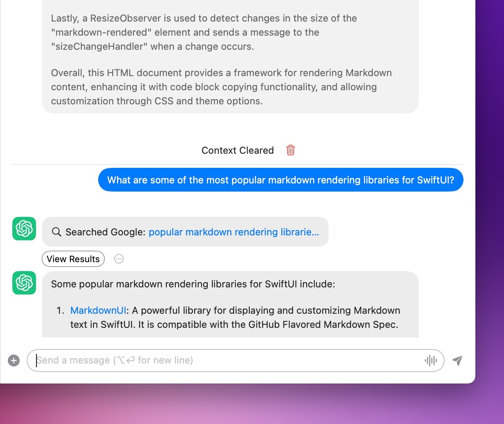Viewport: 504px width, 424px height.
Task: Start voice input with the waveform icon
Action: coord(430,360)
